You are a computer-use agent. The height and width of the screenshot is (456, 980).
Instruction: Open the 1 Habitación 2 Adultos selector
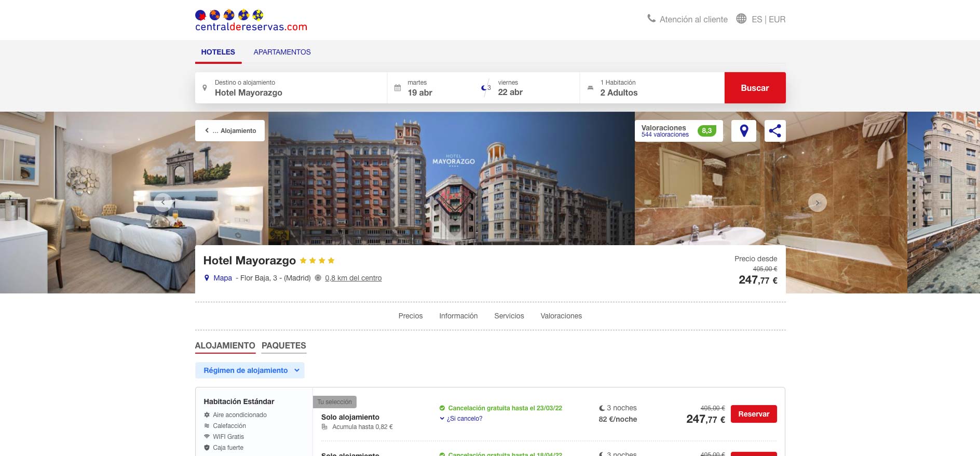(652, 88)
